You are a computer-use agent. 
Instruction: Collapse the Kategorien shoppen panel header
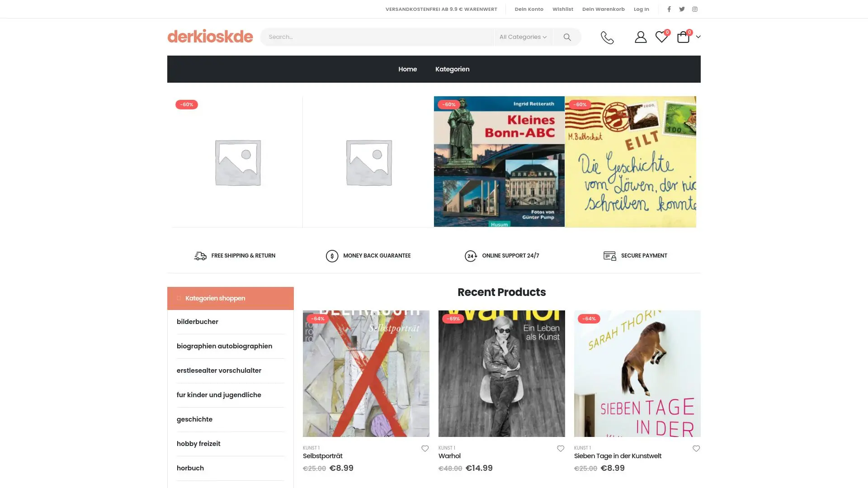pos(230,298)
